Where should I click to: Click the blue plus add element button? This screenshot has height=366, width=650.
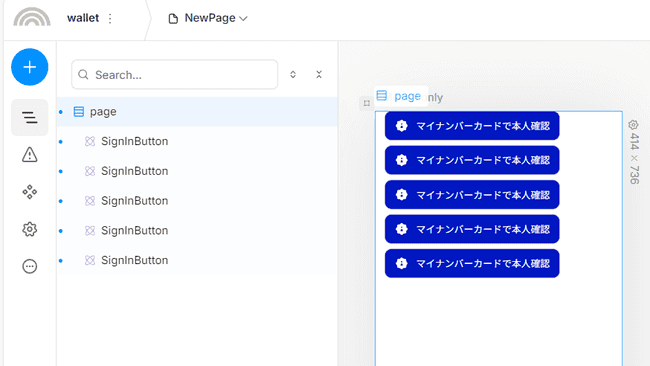point(29,67)
